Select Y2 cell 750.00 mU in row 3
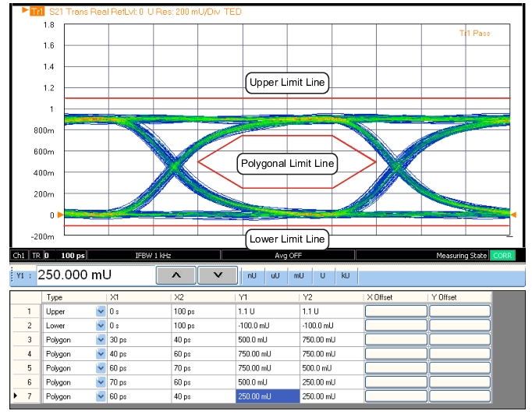 click(332, 340)
